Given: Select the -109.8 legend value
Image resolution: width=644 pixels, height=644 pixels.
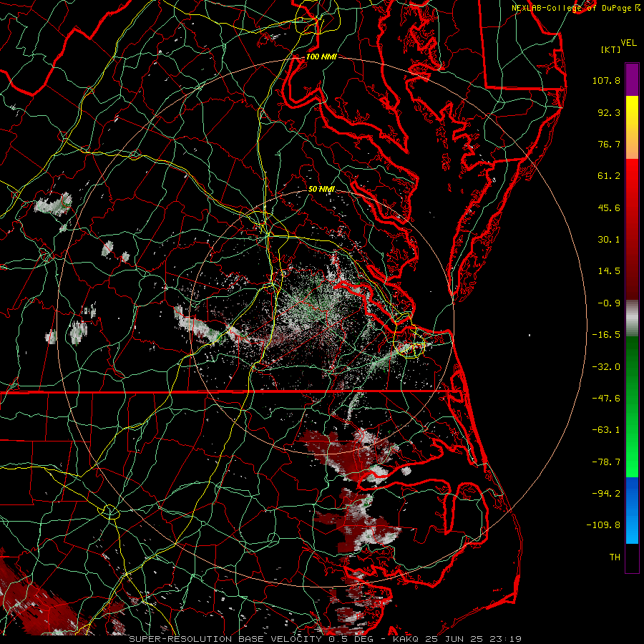Looking at the screenshot, I should click(x=603, y=525).
